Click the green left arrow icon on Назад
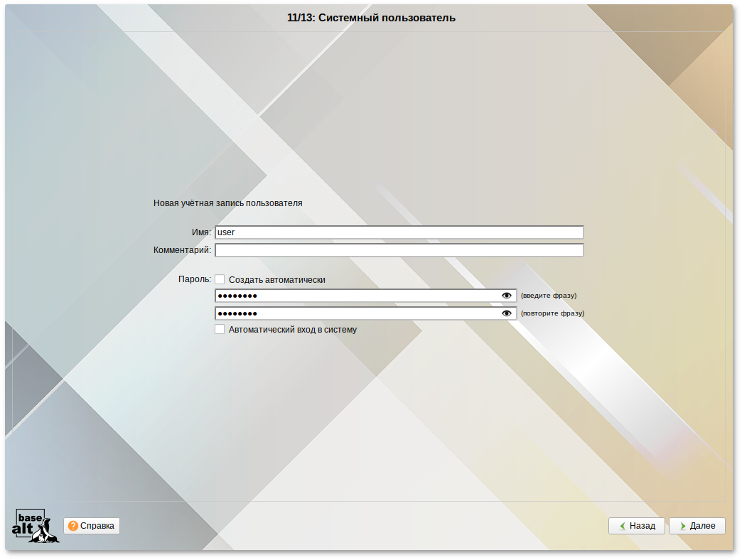 tap(622, 526)
